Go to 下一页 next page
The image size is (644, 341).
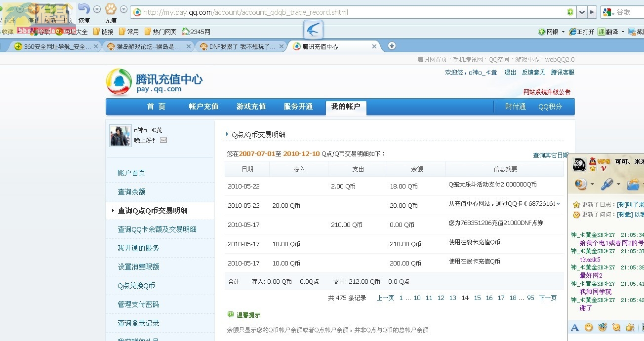click(x=548, y=298)
